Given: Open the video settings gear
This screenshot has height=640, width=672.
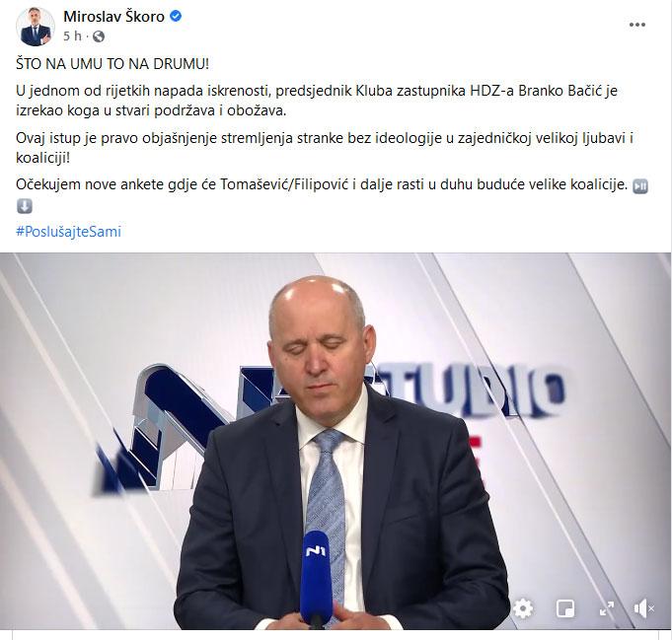Looking at the screenshot, I should coord(523,608).
